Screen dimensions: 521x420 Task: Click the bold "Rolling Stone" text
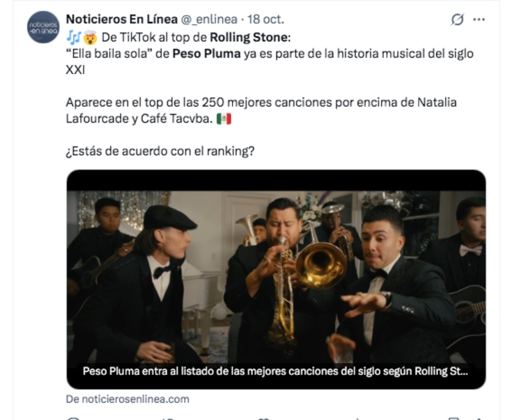[x=248, y=38]
